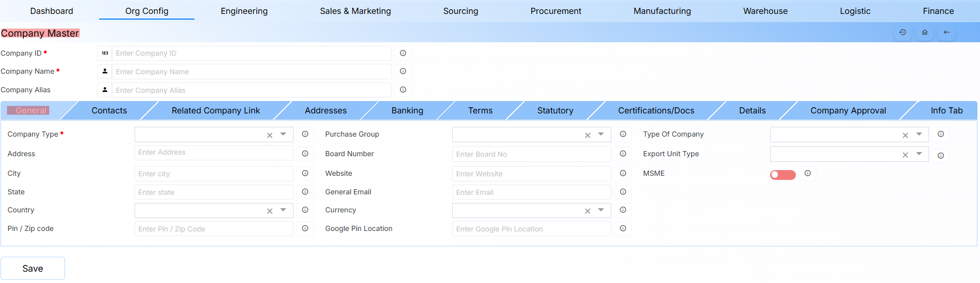Open the Country dropdown arrow
This screenshot has width=980, height=283.
click(283, 210)
